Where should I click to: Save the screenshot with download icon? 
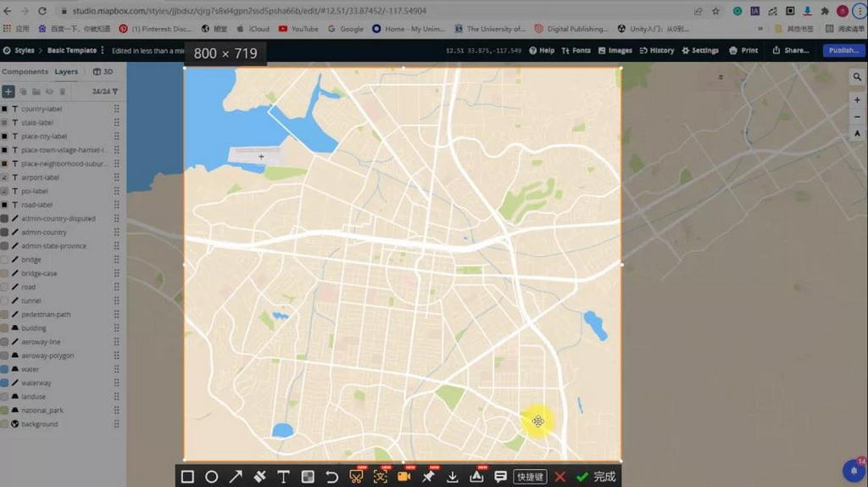click(x=452, y=477)
